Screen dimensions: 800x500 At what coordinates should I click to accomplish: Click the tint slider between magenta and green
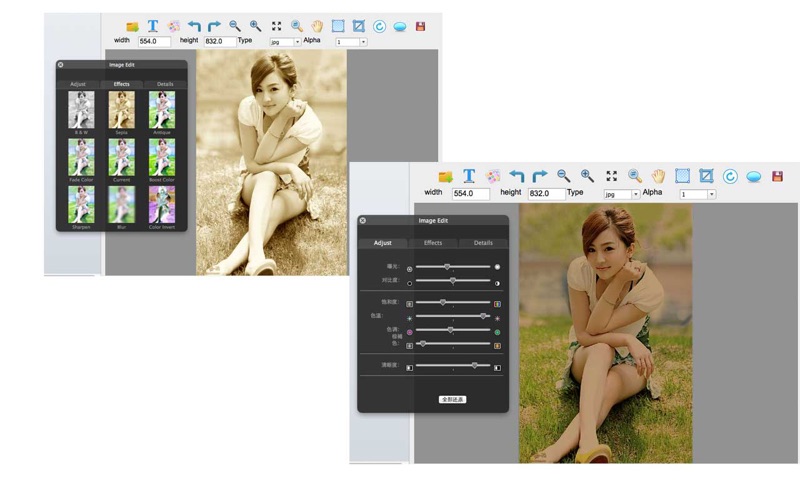[453, 330]
